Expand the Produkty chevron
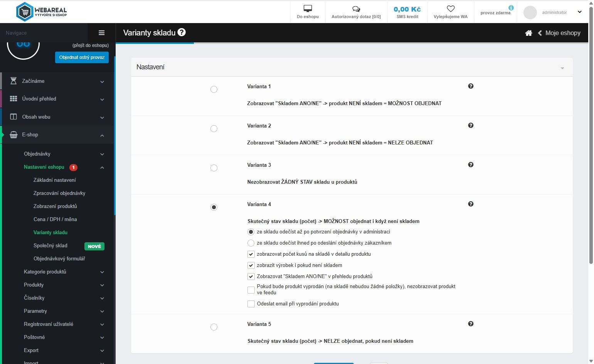This screenshot has width=594, height=364. pyautogui.click(x=102, y=285)
